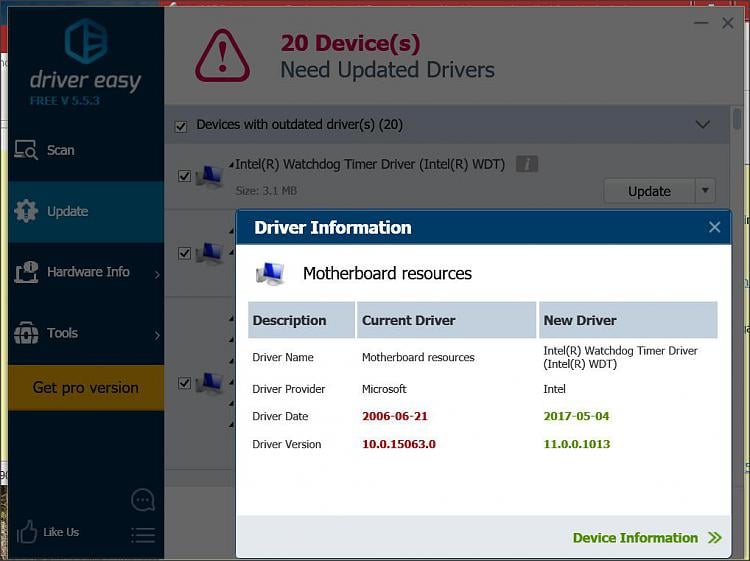The height and width of the screenshot is (561, 750).
Task: Click the Driver Easy logo icon
Action: (86, 41)
